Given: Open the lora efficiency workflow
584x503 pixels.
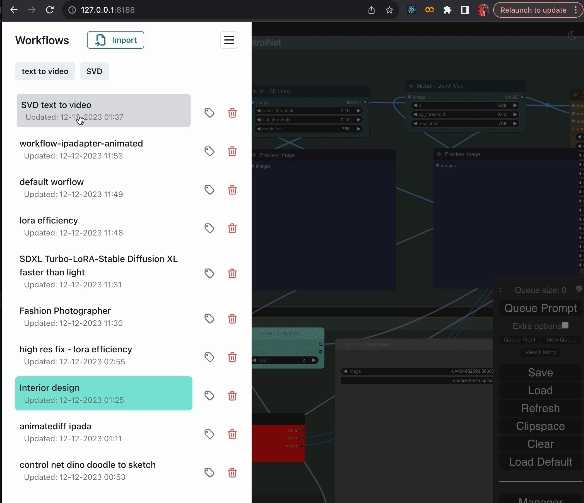Looking at the screenshot, I should (104, 226).
